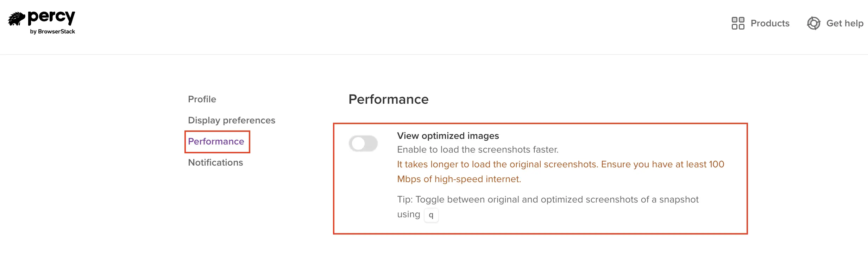Click the white knob of the optimized images switch

point(358,143)
